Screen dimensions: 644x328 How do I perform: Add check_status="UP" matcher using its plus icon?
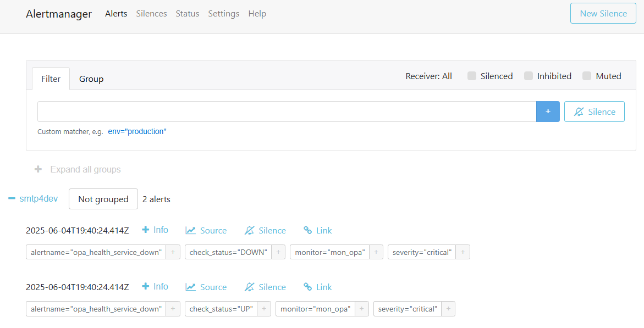coord(263,308)
